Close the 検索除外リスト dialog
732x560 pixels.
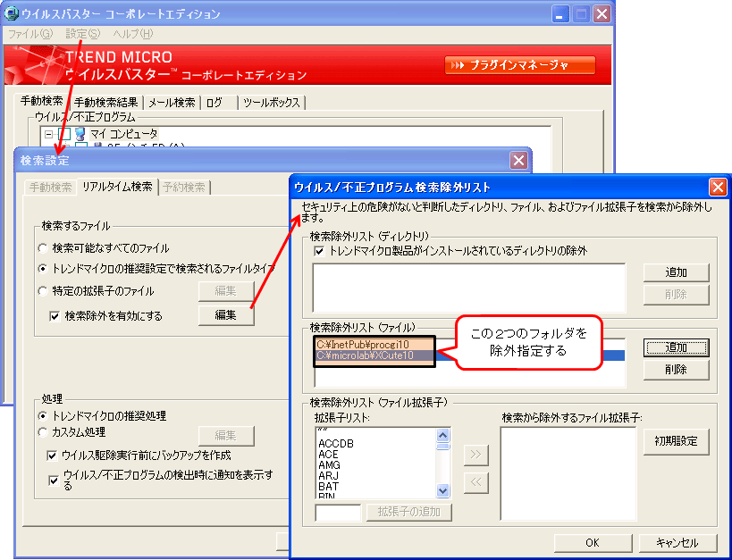718,188
